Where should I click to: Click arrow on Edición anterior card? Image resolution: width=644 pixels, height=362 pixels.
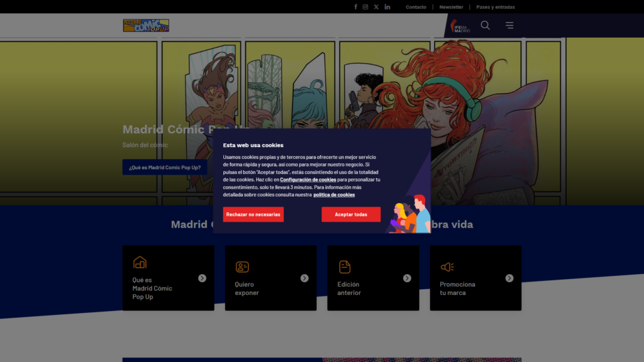[x=407, y=278]
